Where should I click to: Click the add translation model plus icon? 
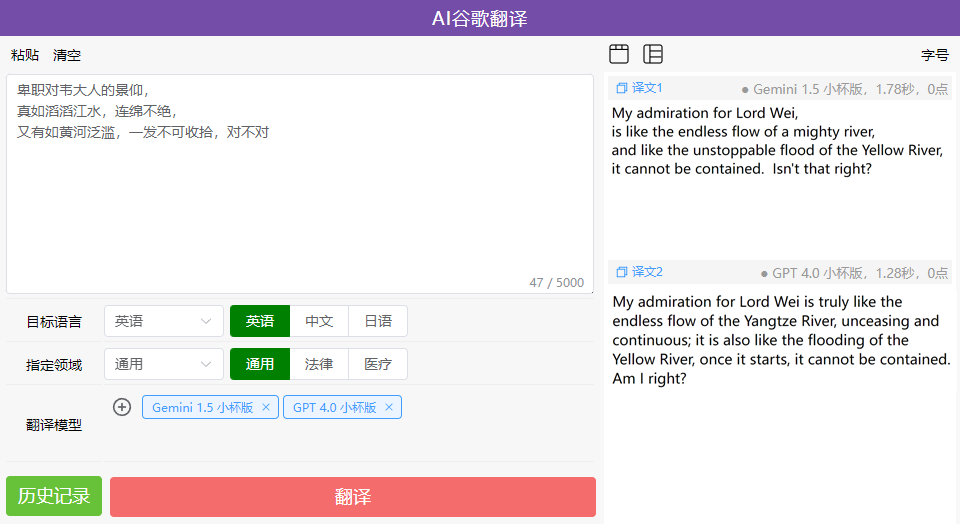point(122,407)
